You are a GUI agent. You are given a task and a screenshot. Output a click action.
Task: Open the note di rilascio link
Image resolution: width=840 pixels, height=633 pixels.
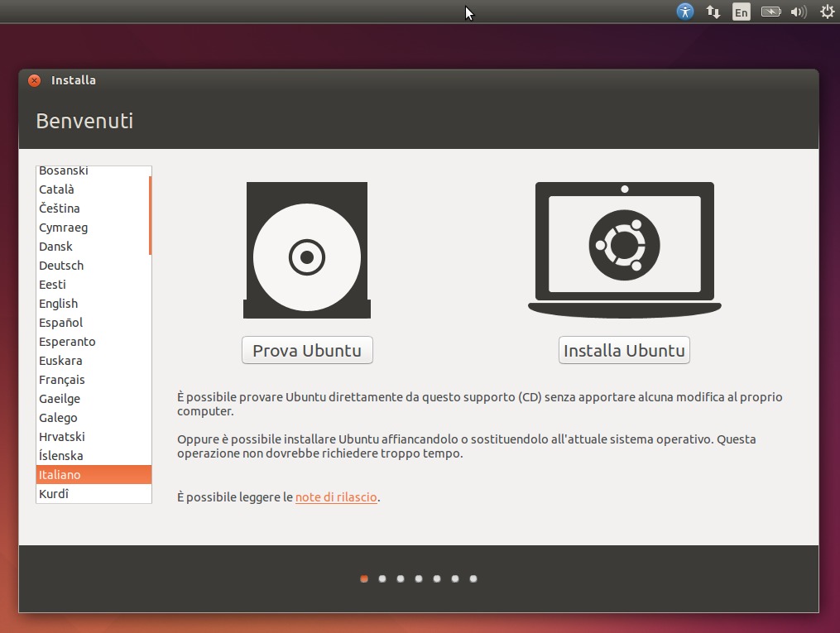[x=336, y=497]
